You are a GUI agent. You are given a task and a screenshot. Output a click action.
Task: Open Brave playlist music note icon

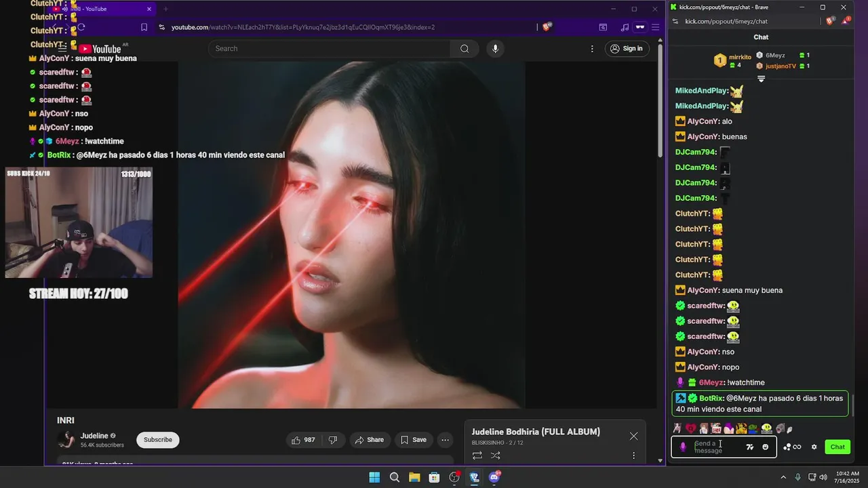(x=625, y=27)
